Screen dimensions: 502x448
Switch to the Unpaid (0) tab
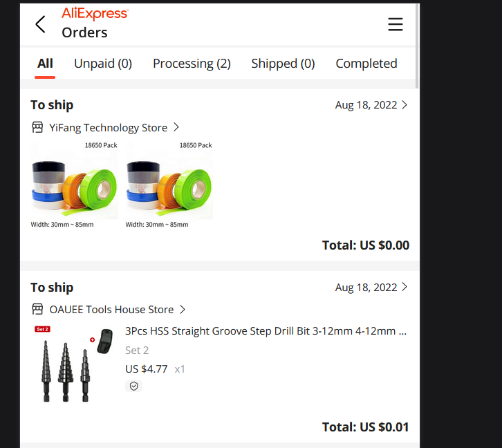103,64
